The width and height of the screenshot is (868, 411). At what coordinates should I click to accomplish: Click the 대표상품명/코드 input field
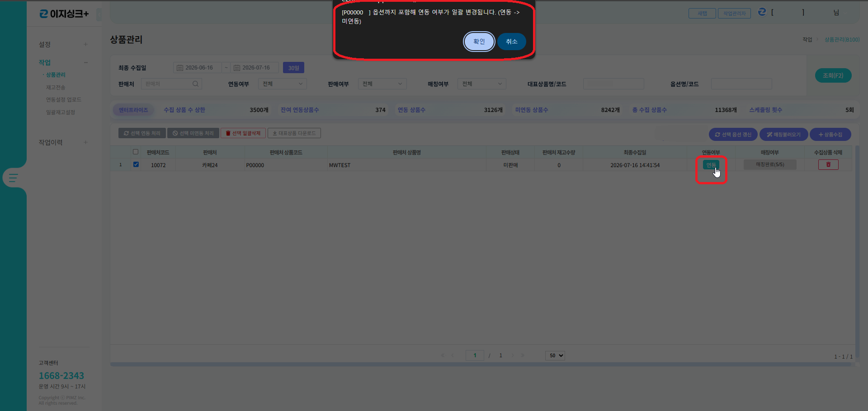click(613, 84)
